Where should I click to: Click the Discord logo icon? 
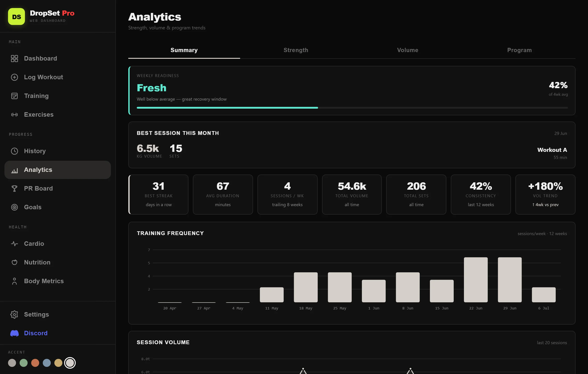pyautogui.click(x=14, y=333)
